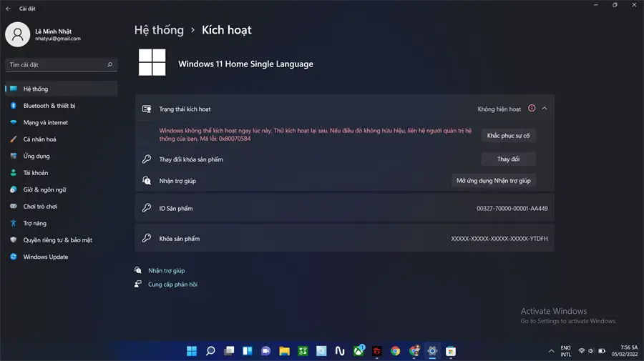Click the error message with code 0x800705B4
Viewport: 644px width, 361px height.
click(315, 134)
